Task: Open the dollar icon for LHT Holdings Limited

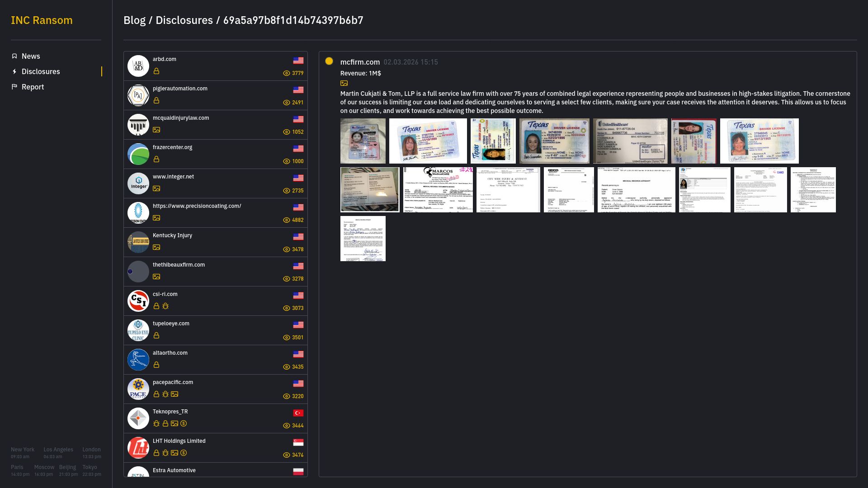Action: point(183,453)
